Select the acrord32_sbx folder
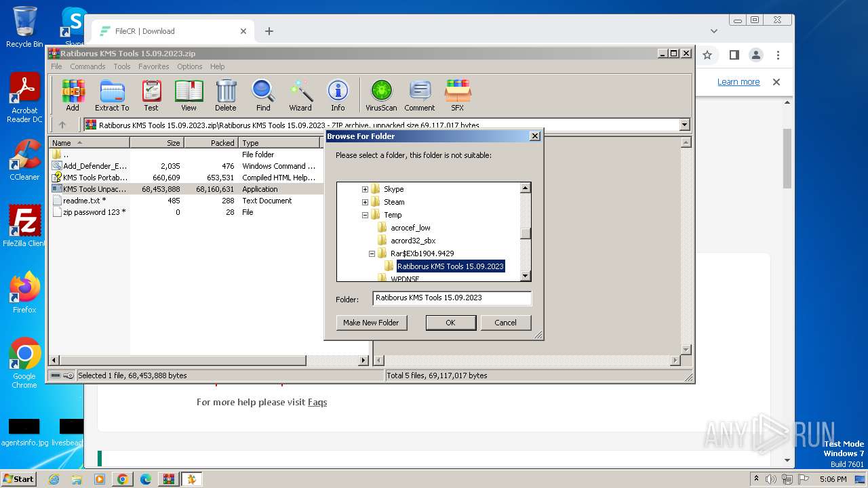The height and width of the screenshot is (488, 868). tap(413, 241)
